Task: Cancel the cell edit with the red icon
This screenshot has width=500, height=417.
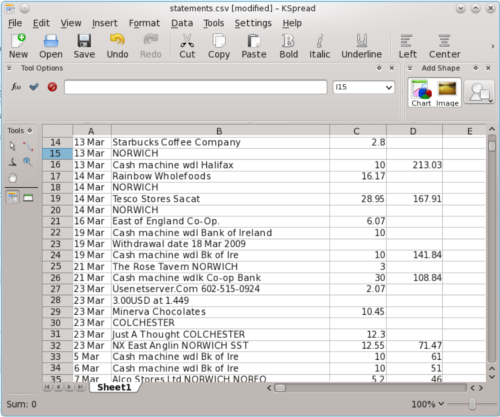Action: (52, 87)
